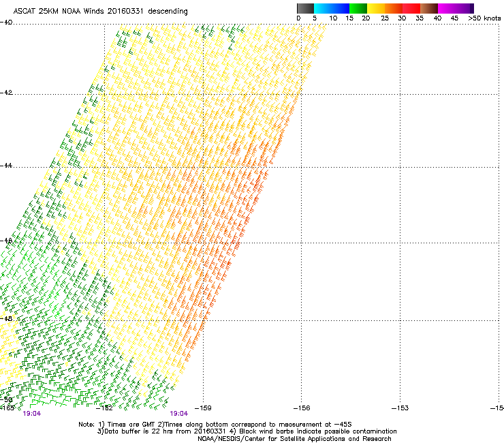The image size is (504, 443).
Task: Click the brown 35-40 knots legend swatch
Action: coord(429,8)
